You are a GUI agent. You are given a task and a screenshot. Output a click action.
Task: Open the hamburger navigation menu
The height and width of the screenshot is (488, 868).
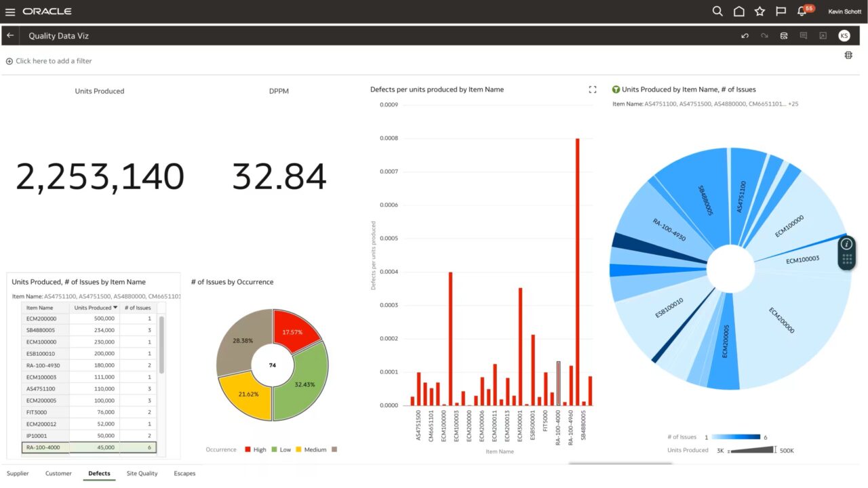pyautogui.click(x=10, y=11)
